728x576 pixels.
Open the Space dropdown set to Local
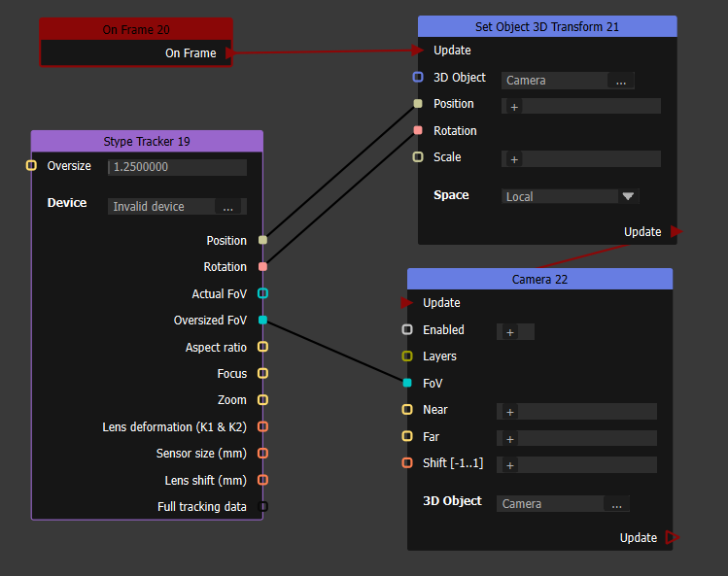point(628,196)
